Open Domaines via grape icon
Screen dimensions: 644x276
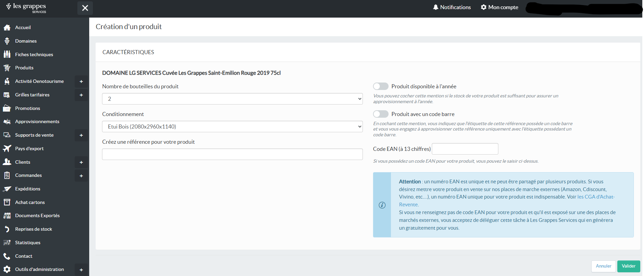pos(7,41)
